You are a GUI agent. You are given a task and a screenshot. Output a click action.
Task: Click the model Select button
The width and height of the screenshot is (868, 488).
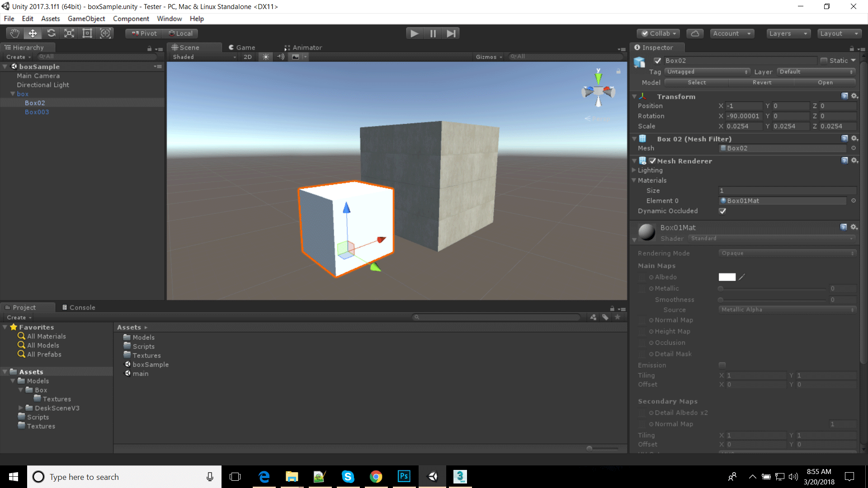[x=697, y=83]
